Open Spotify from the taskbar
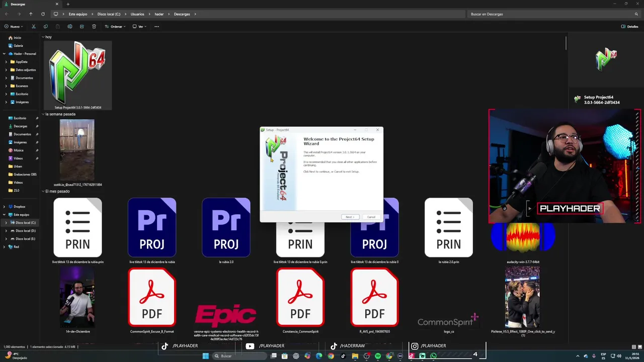 [x=378, y=356]
